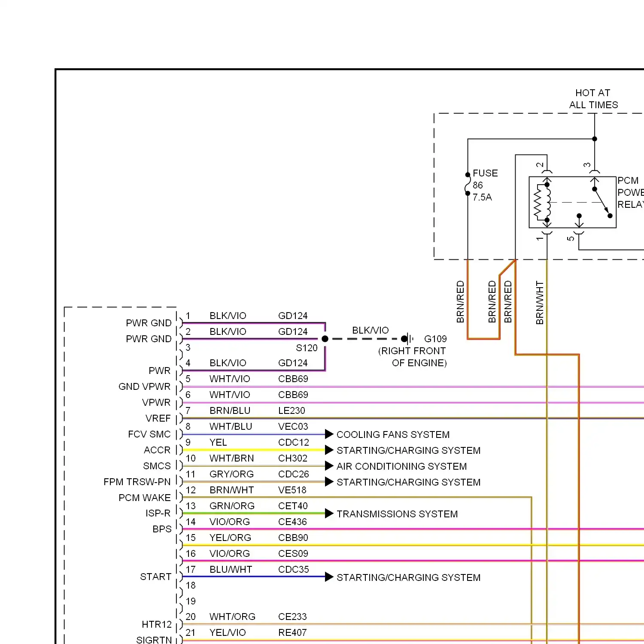Click the arrow pointing to COOLING FANS SYSTEM

pyautogui.click(x=329, y=434)
